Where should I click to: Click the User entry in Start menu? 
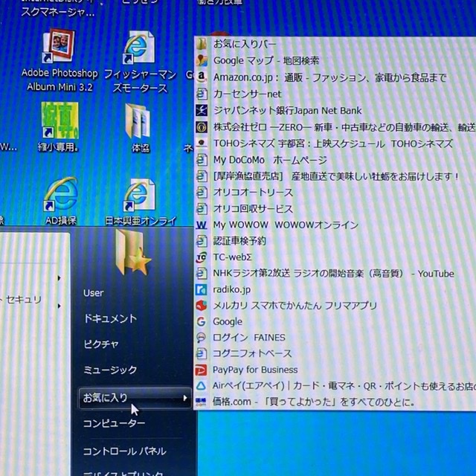94,293
